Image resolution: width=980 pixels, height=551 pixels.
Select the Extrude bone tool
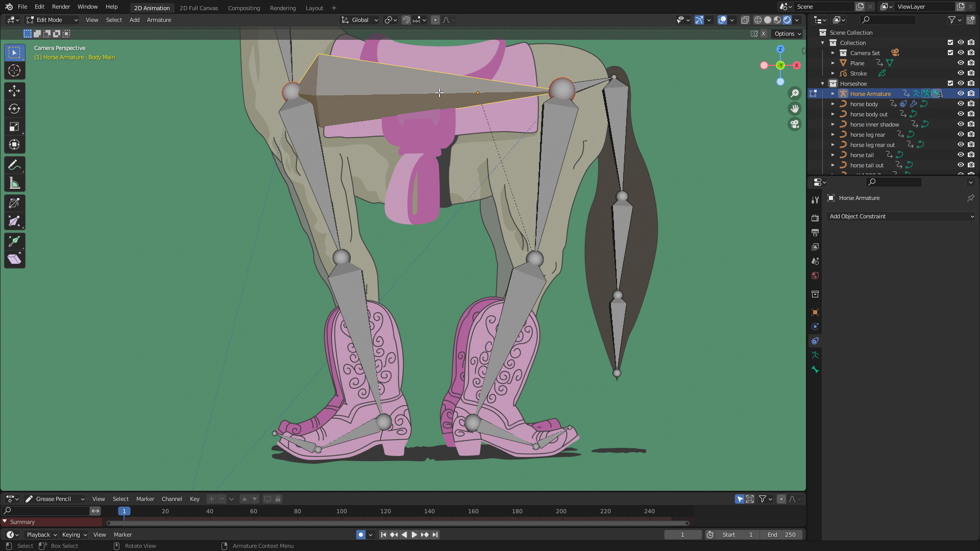[x=14, y=241]
